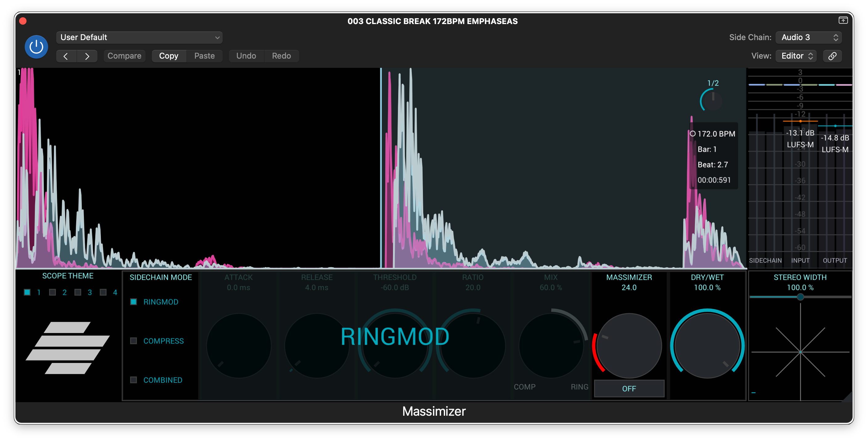Toggle the Massimizer OFF button
This screenshot has width=868, height=441.
pyautogui.click(x=629, y=389)
